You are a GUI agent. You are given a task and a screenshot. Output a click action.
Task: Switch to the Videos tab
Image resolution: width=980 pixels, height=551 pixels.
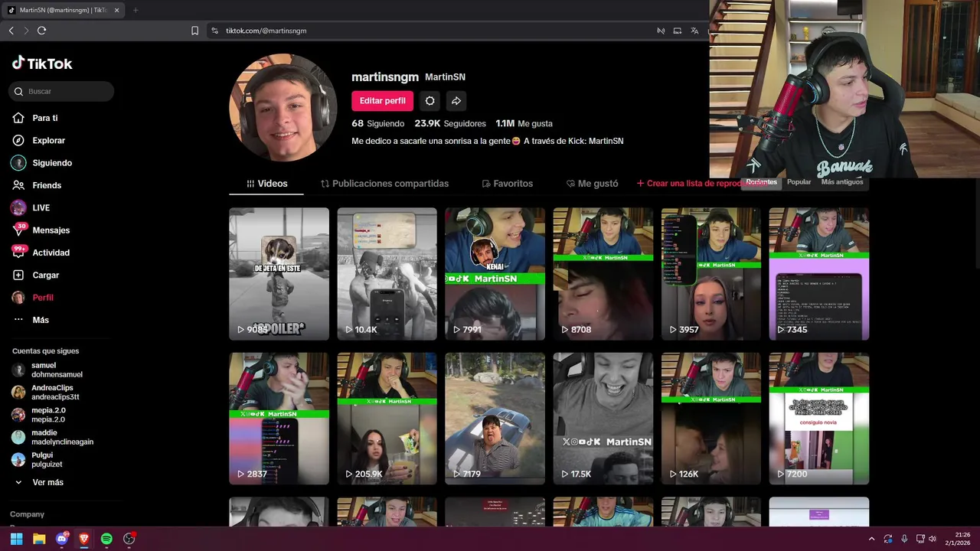pos(266,184)
